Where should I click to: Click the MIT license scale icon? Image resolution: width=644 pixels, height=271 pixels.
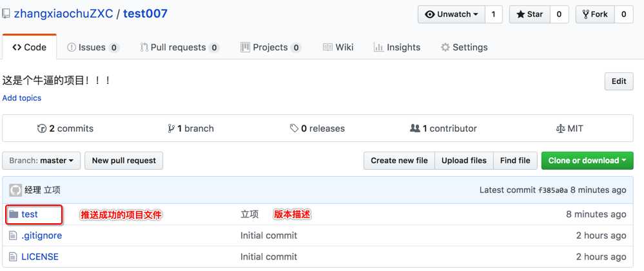(560, 128)
